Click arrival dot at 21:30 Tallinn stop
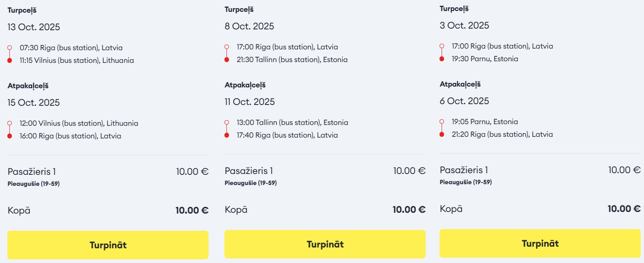 [x=227, y=60]
